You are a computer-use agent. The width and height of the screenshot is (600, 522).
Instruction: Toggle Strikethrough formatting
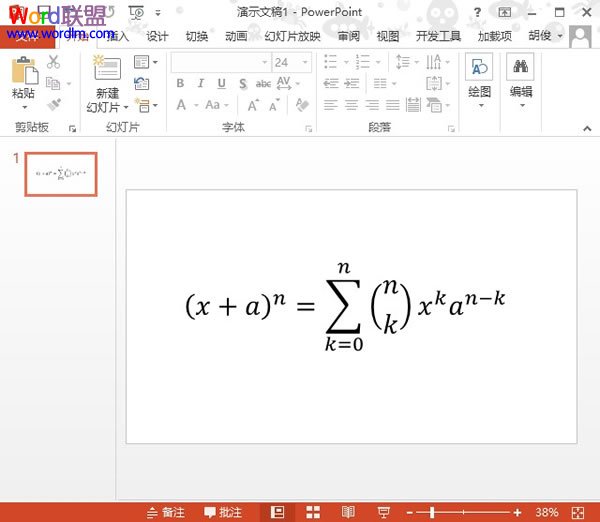[x=263, y=83]
